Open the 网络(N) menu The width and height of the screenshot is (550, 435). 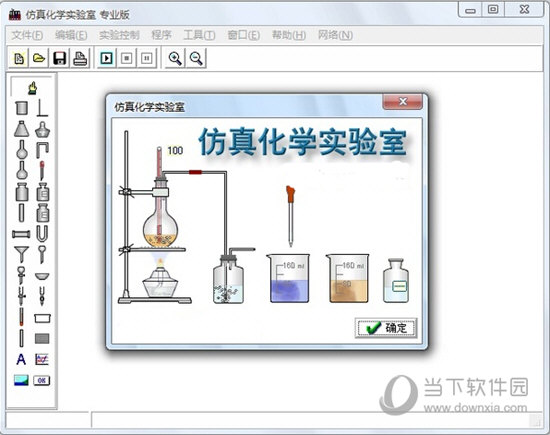[335, 35]
